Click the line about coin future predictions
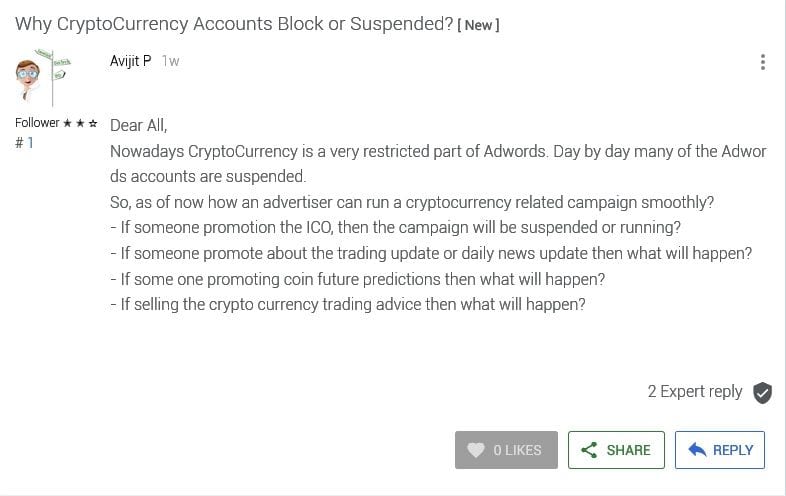Screen dimensions: 786x496 (x=357, y=279)
